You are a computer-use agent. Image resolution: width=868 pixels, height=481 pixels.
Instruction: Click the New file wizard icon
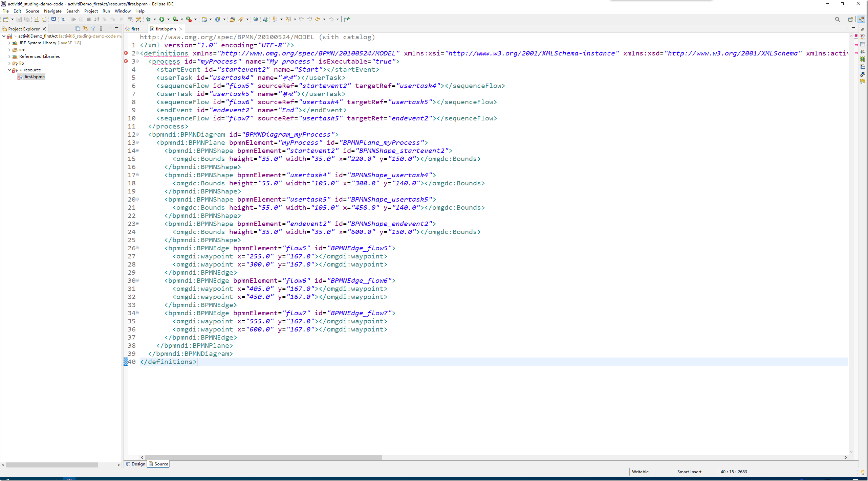click(6, 19)
